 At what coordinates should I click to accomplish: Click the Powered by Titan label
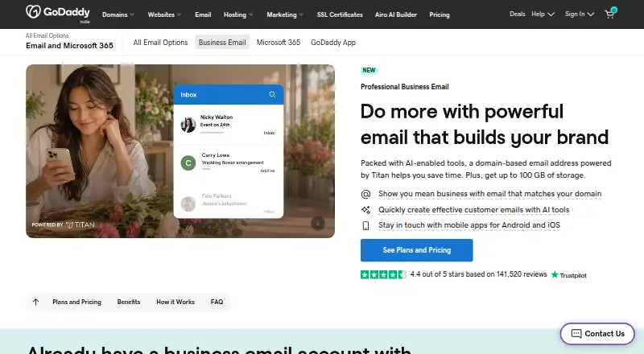64,224
